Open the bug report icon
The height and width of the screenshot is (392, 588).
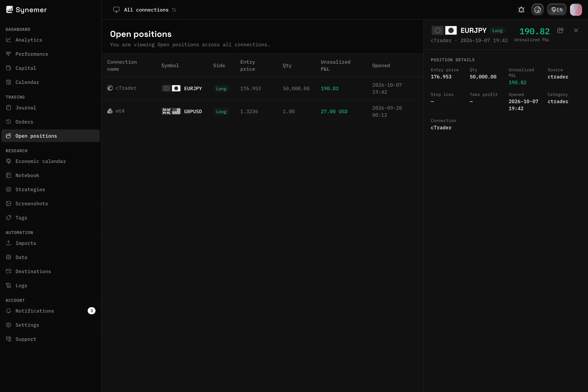(x=521, y=10)
